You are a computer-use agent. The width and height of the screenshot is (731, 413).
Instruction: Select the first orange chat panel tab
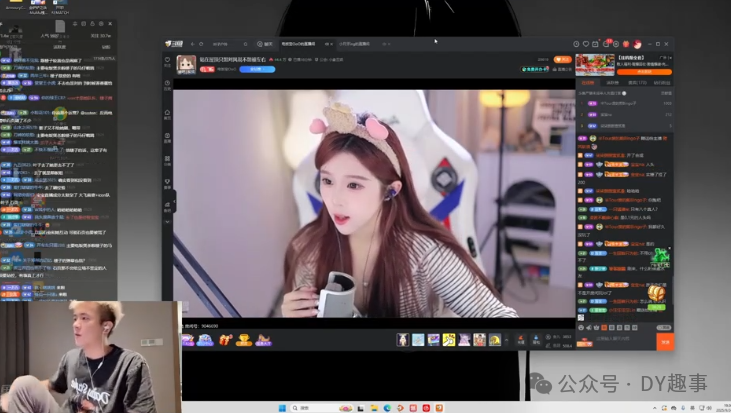pos(588,83)
